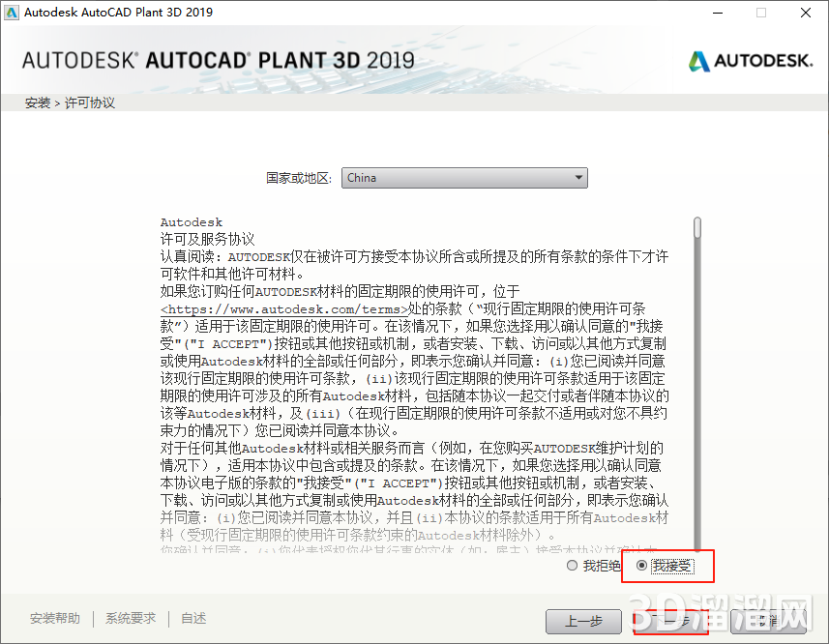Image resolution: width=829 pixels, height=644 pixels.
Task: Click the 安装 breadcrumb item
Action: 37,102
